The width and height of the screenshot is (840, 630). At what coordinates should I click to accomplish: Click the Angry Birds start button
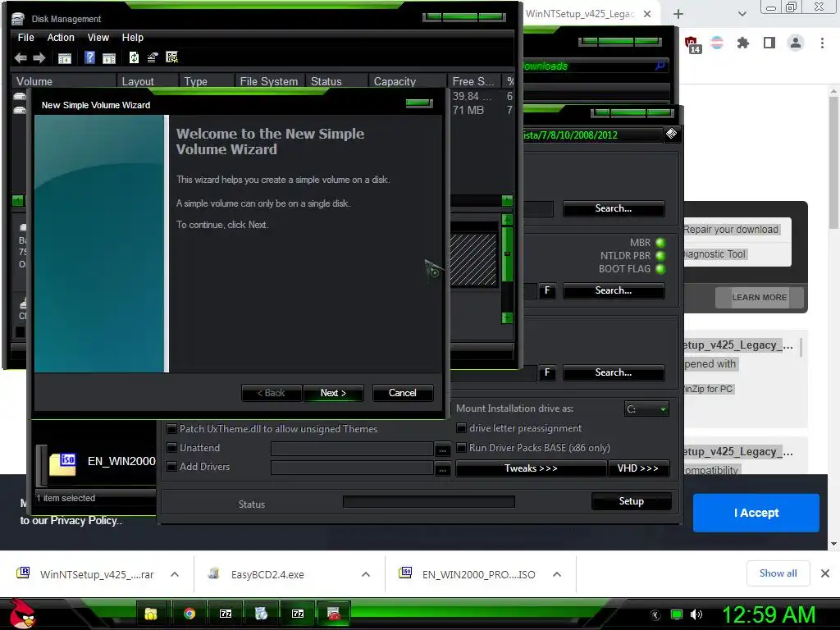point(22,614)
